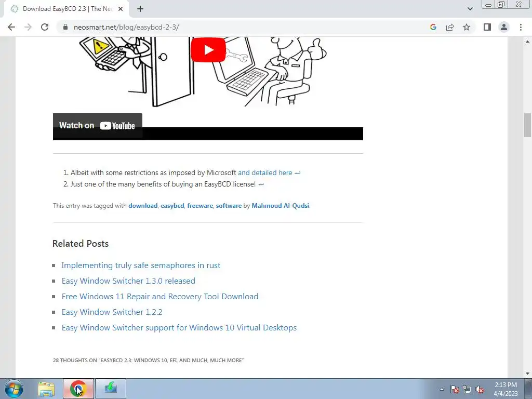Click return arrow after footnote 2
The image size is (532, 399).
(261, 184)
